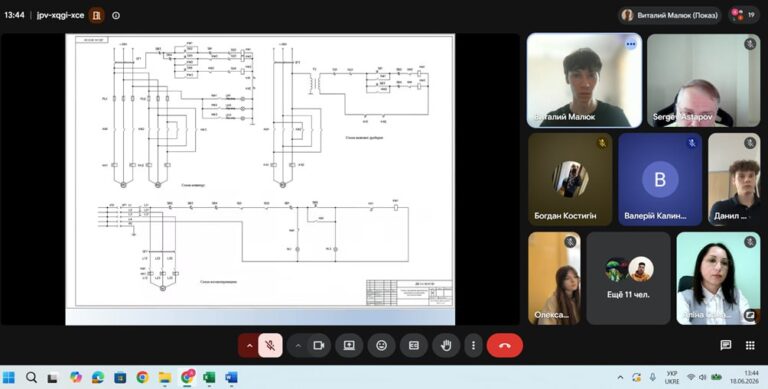Open the Ещё 11 чел. tile

628,278
